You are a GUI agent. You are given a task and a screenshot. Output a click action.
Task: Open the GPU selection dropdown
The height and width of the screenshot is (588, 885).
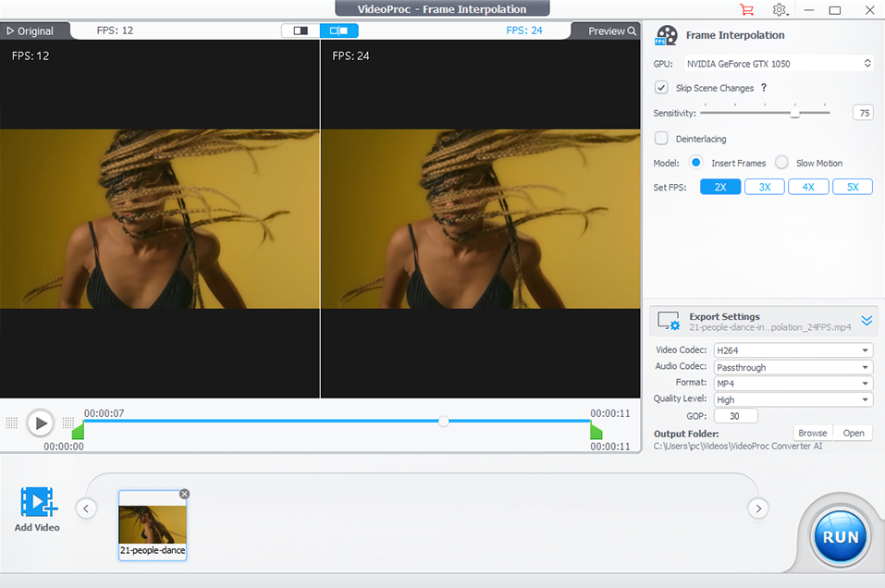(778, 64)
